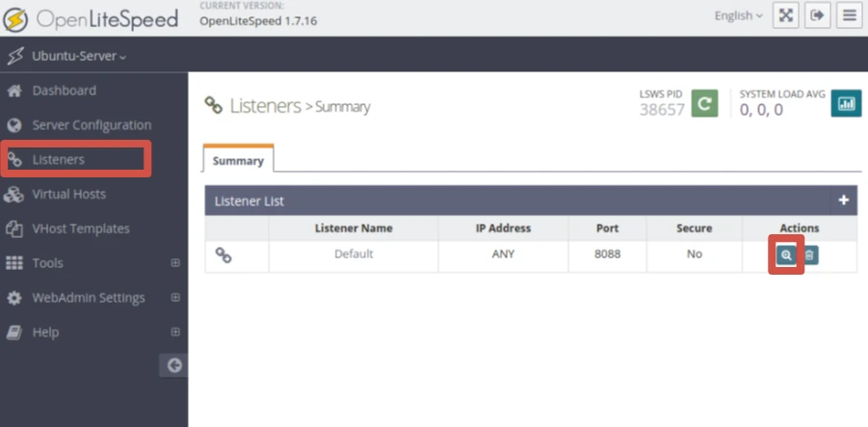868x427 pixels.
Task: Open VHost Templates in the sidebar
Action: click(x=81, y=228)
